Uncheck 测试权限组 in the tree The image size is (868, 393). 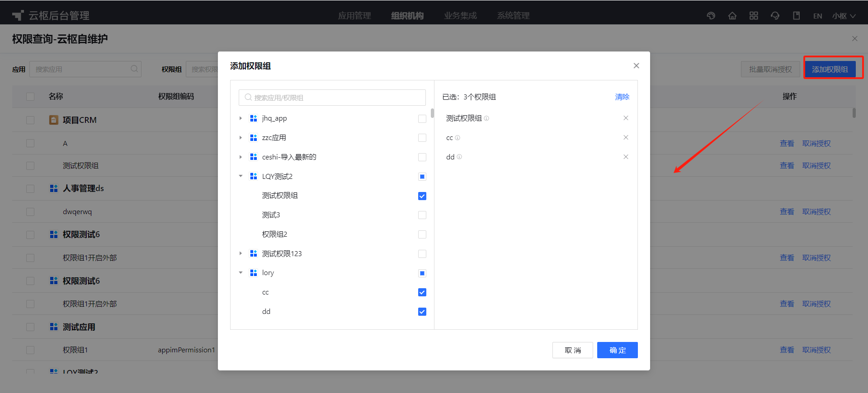coord(422,196)
